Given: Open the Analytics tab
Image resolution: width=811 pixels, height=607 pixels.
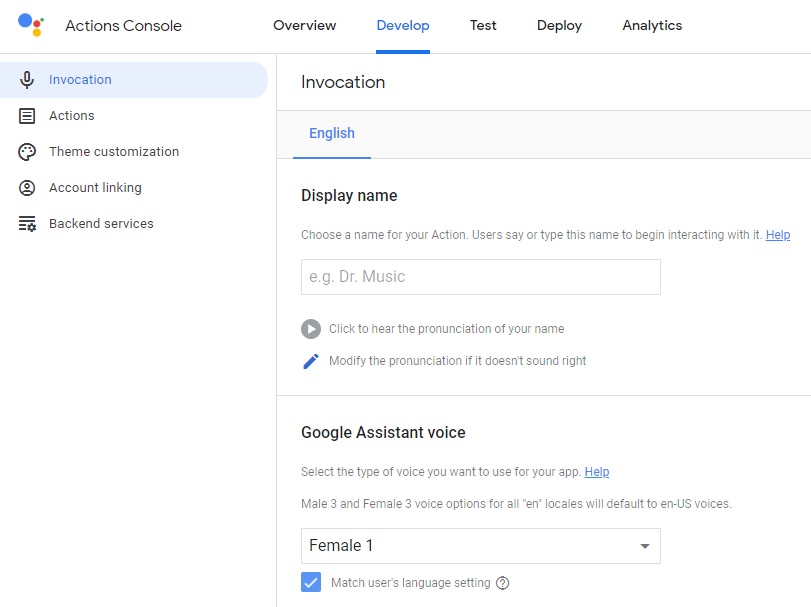Looking at the screenshot, I should (x=652, y=26).
